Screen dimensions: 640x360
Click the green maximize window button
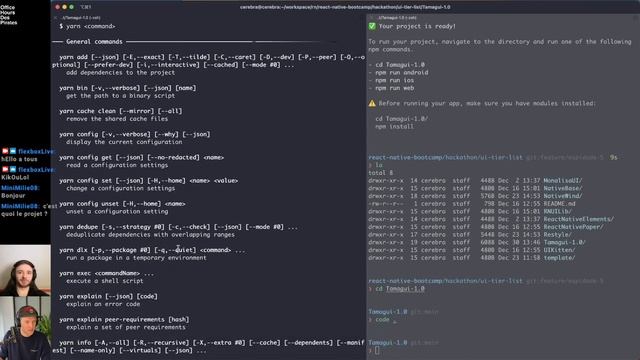click(71, 7)
